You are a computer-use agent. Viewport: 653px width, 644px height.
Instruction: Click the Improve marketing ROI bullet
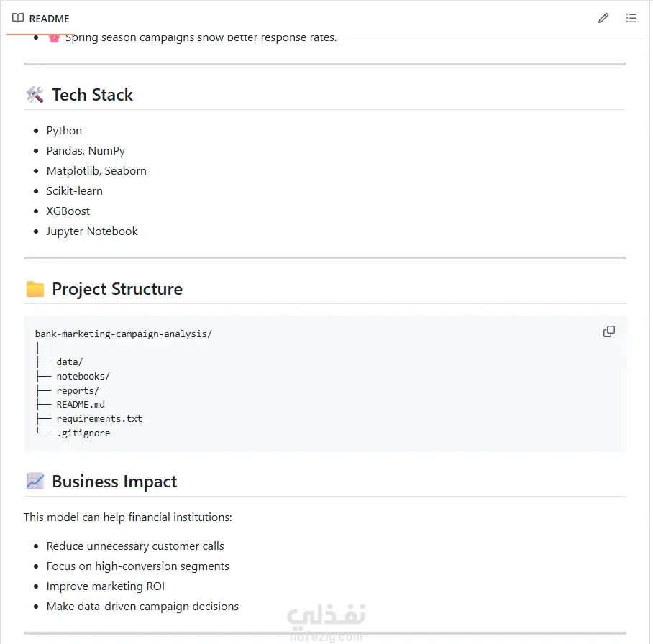pos(106,586)
